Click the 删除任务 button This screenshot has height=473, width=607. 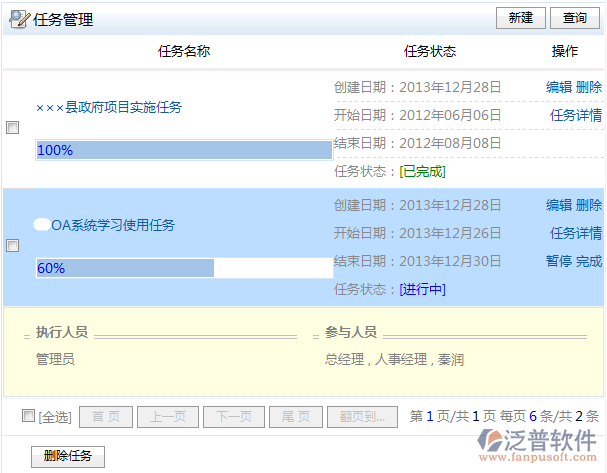coord(68,456)
